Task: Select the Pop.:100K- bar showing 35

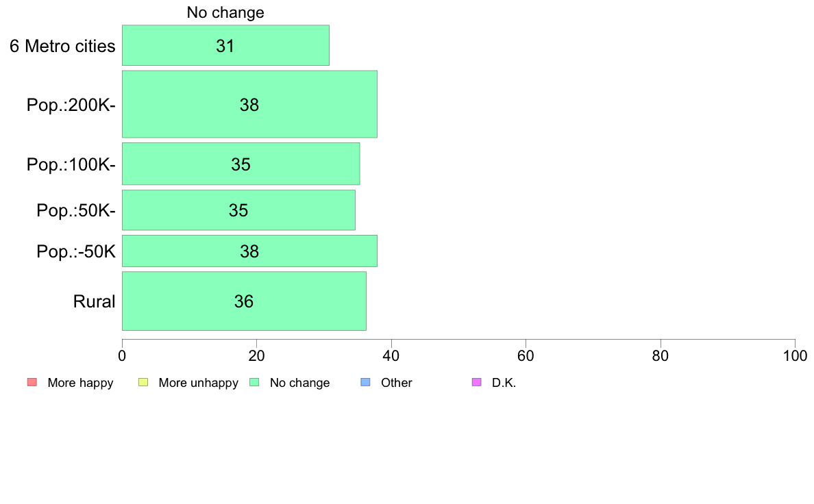Action: point(241,164)
